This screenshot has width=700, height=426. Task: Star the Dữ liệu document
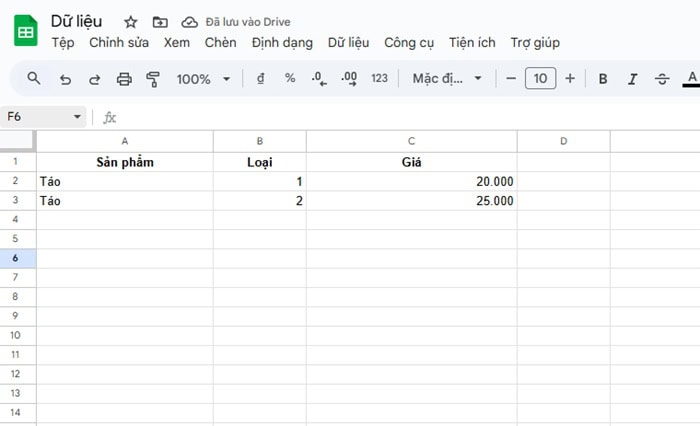(x=131, y=21)
